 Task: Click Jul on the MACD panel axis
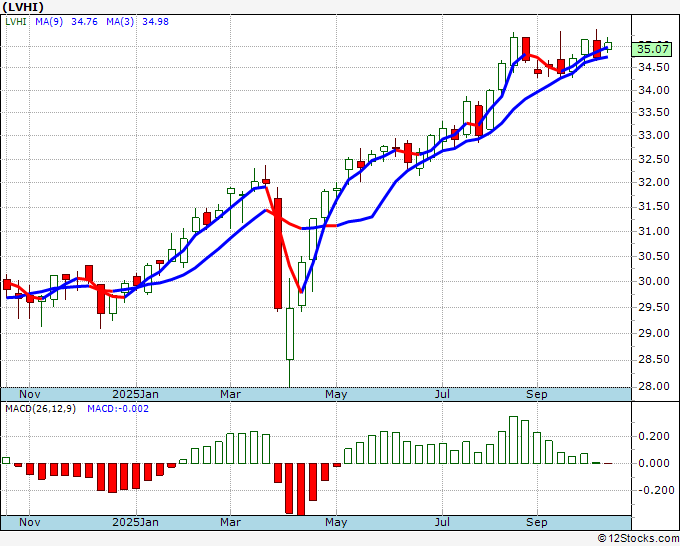click(442, 522)
